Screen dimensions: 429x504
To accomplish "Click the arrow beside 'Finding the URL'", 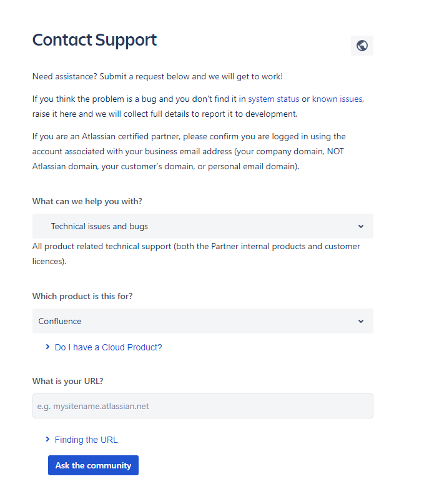I will coord(47,439).
